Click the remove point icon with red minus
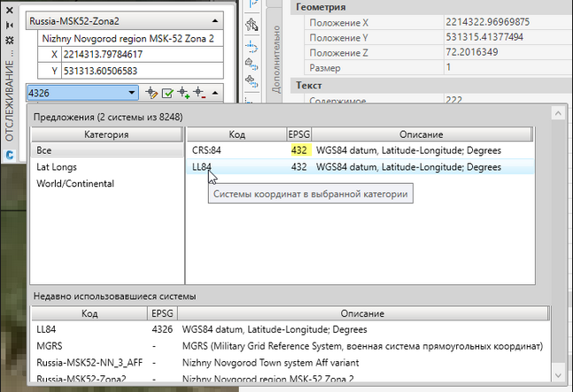The width and height of the screenshot is (573, 392). 199,92
